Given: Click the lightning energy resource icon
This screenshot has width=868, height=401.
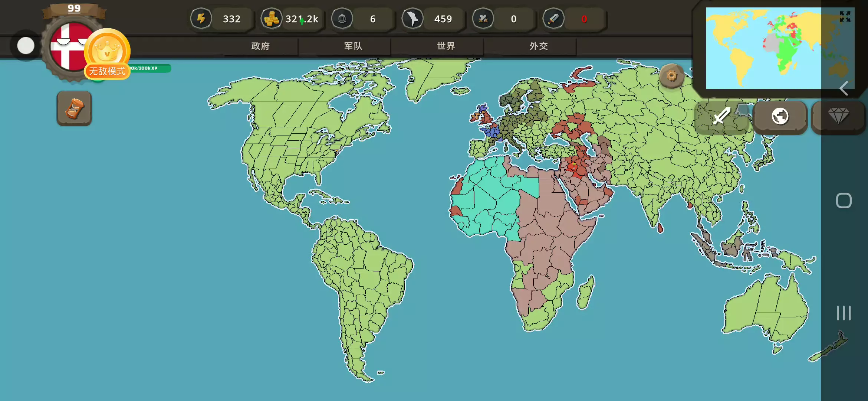Looking at the screenshot, I should click(x=201, y=19).
